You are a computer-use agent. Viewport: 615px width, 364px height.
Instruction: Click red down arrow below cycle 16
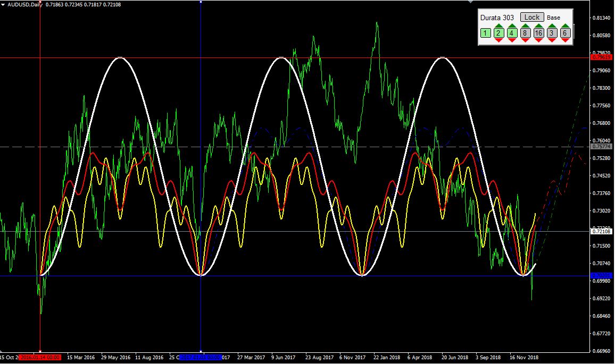coord(539,40)
